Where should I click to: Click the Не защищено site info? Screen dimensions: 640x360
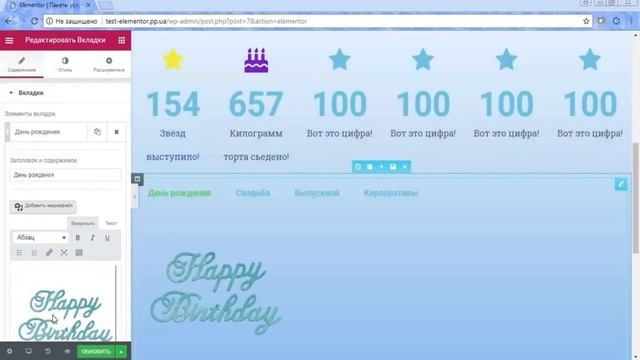point(72,21)
